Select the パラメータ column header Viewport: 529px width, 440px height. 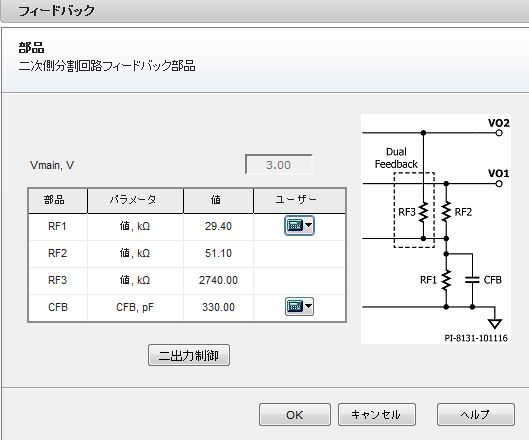pos(135,200)
